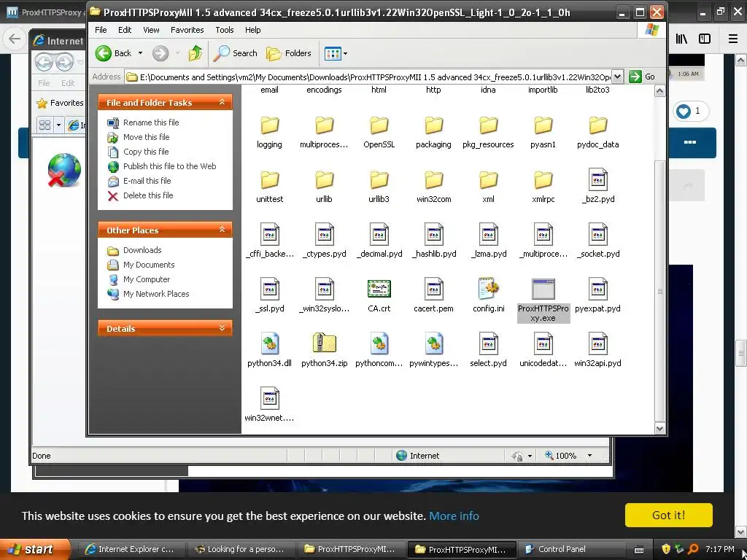This screenshot has width=747, height=560.
Task: Select the pyasn1 folder icon
Action: pyautogui.click(x=543, y=125)
